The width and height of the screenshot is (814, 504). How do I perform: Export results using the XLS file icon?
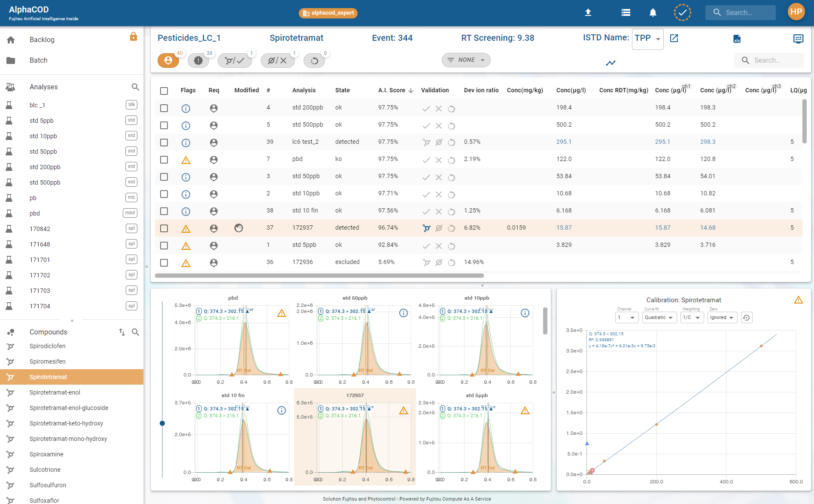(x=737, y=39)
